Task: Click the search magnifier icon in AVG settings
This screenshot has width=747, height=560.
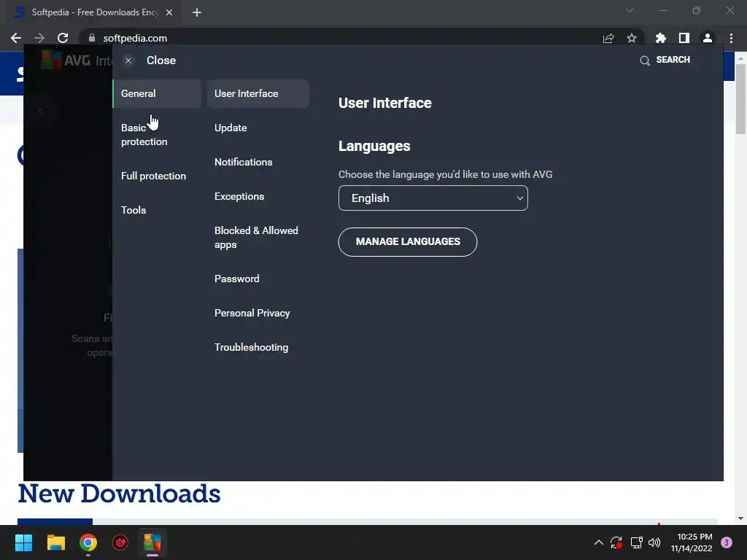Action: (x=645, y=61)
